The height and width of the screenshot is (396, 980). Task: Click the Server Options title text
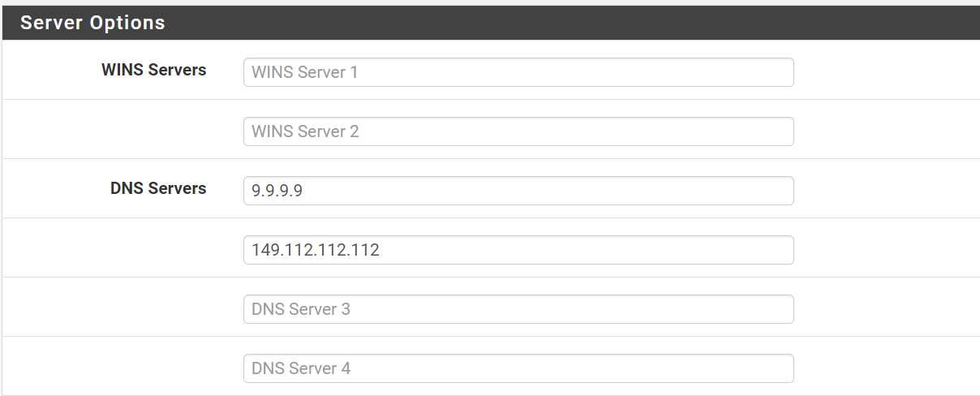[92, 23]
